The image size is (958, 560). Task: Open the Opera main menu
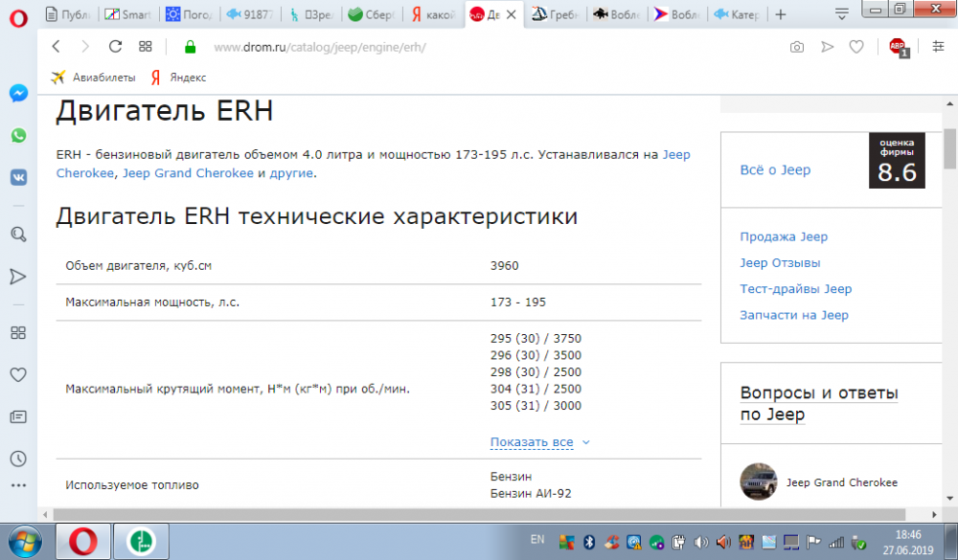[17, 14]
